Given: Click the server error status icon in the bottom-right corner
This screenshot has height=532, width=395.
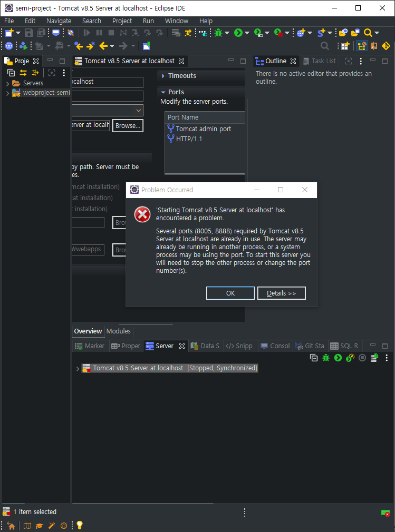Looking at the screenshot, I should (385, 513).
